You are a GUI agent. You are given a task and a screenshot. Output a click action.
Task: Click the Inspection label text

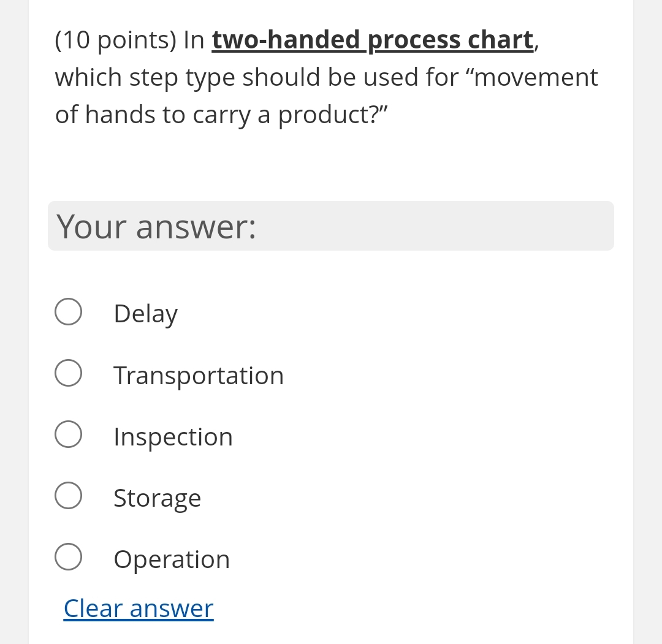[x=173, y=436]
